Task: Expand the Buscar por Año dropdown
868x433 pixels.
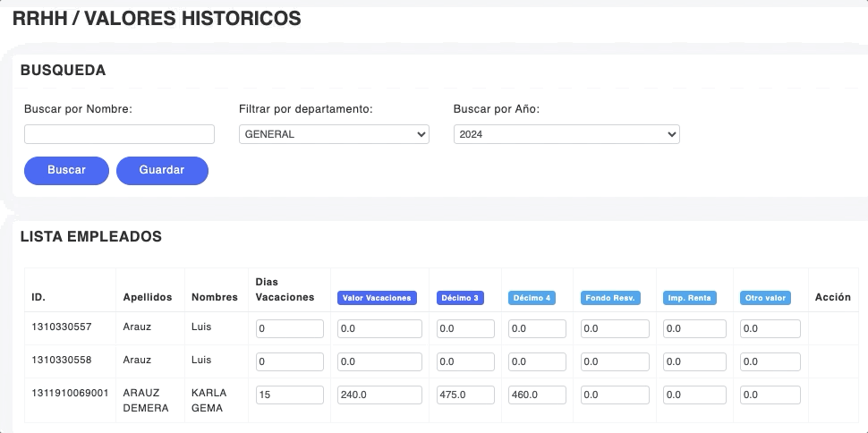Action: (x=566, y=134)
